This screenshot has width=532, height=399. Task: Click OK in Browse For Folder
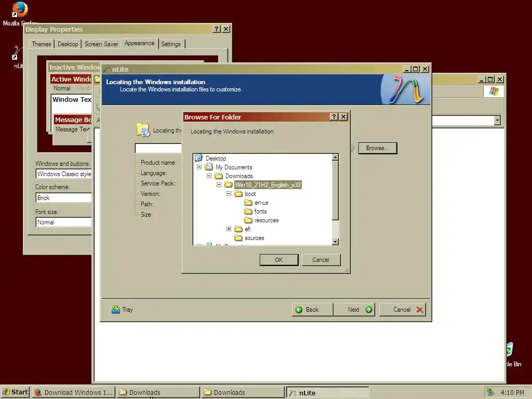(279, 260)
